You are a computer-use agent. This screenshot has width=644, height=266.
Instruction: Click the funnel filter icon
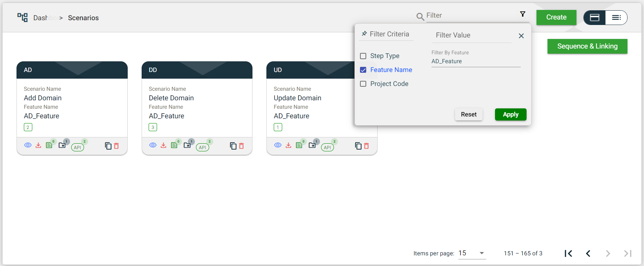(523, 14)
